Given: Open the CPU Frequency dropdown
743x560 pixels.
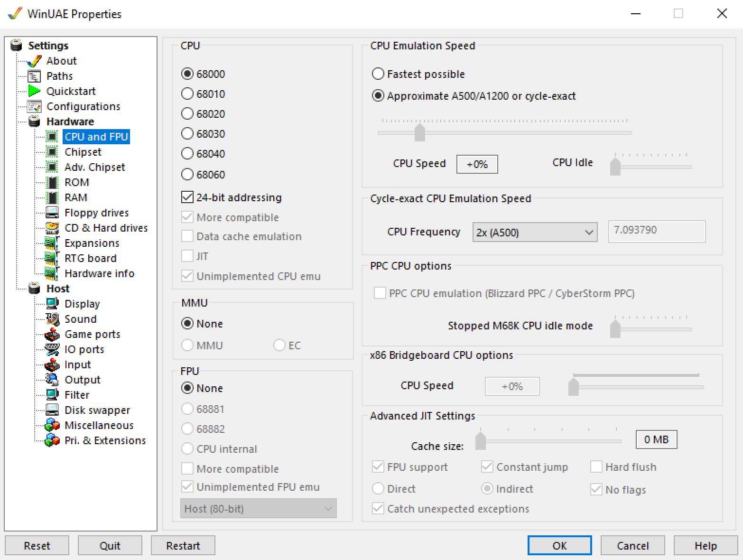Looking at the screenshot, I should point(535,233).
